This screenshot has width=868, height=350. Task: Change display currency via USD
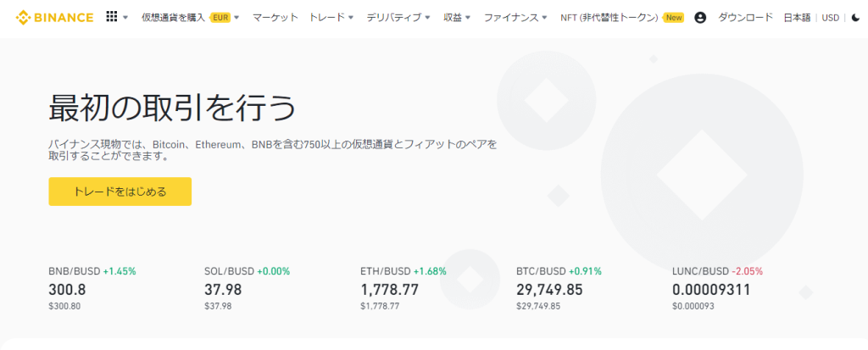click(x=831, y=17)
